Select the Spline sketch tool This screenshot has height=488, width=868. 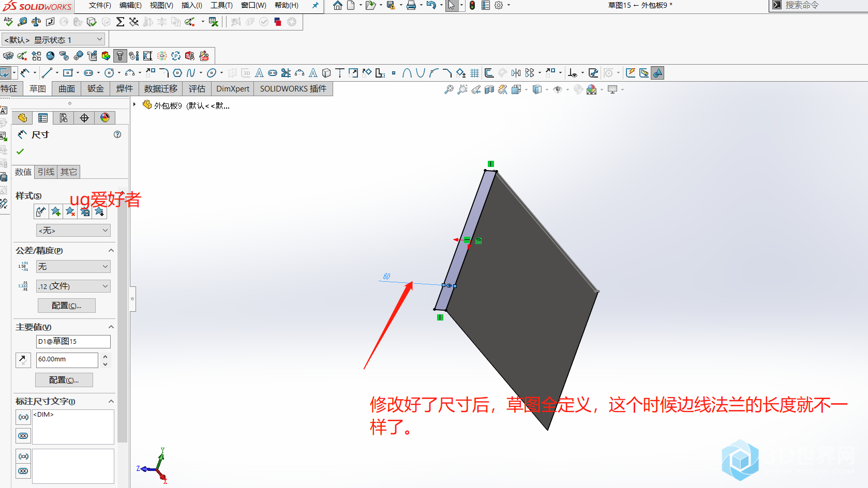coord(191,73)
